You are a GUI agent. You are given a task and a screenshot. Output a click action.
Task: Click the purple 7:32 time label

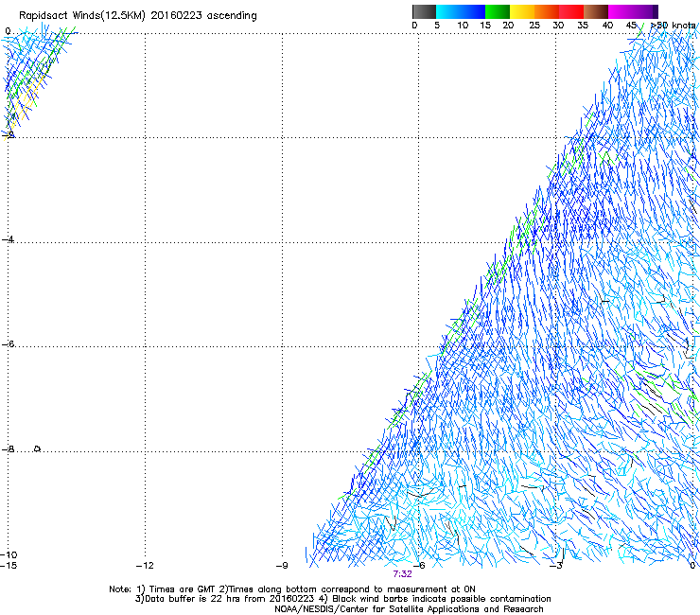[x=402, y=574]
